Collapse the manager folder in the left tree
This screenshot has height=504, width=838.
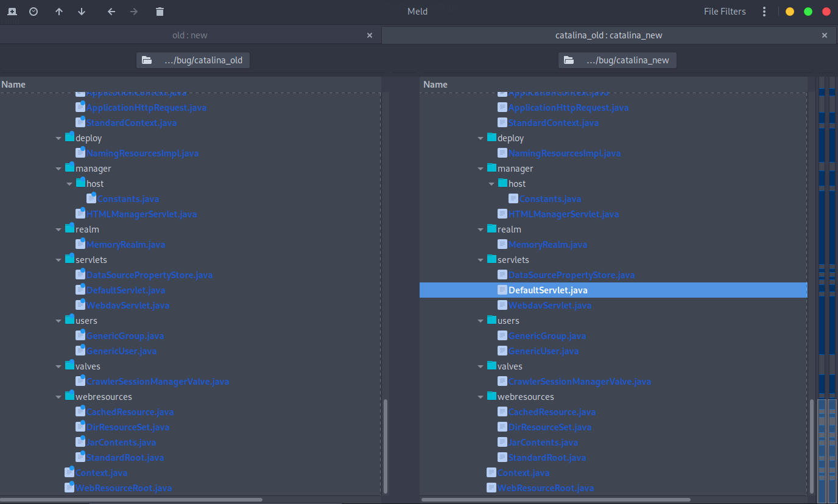(x=58, y=168)
